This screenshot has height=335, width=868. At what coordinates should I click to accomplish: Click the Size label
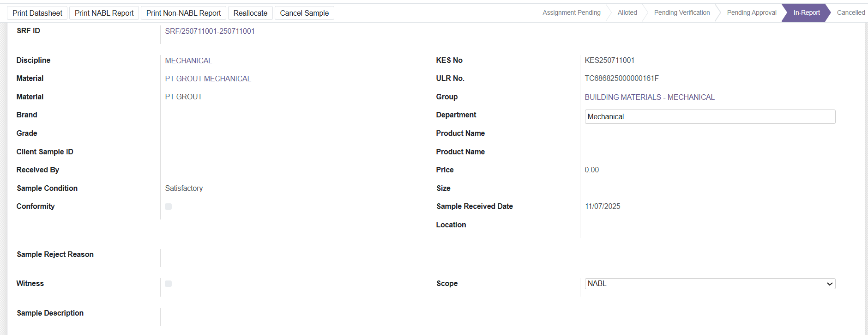(x=443, y=188)
